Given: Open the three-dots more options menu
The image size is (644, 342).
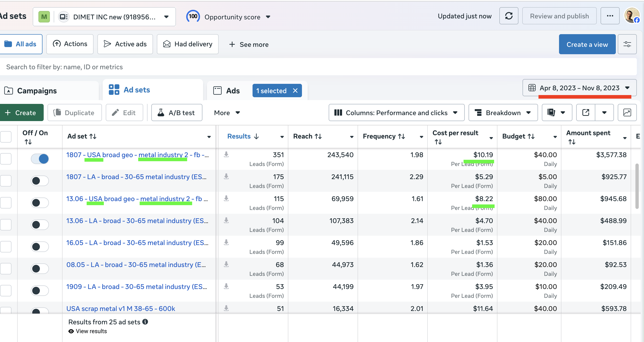Looking at the screenshot, I should [610, 16].
